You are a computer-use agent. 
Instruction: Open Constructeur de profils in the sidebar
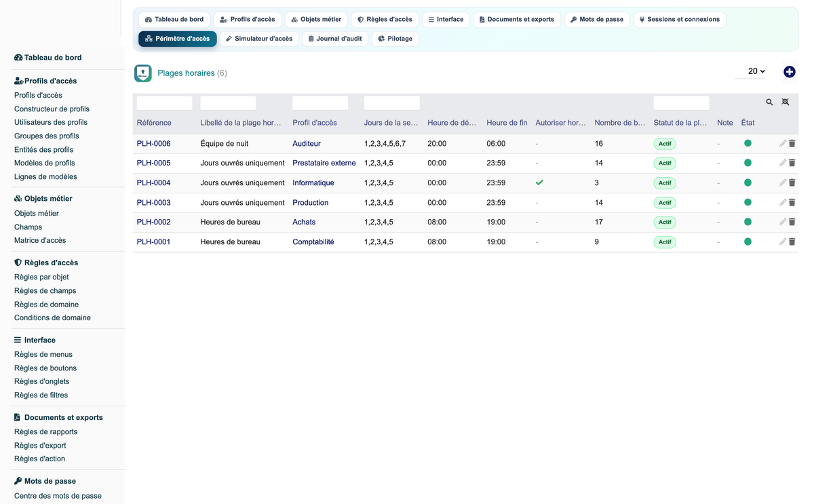(52, 109)
